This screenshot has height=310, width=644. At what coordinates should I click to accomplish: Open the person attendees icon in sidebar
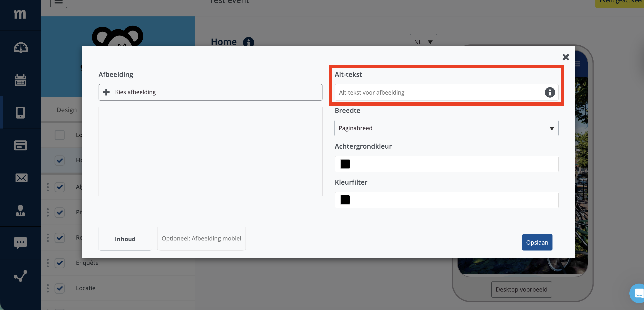[21, 210]
